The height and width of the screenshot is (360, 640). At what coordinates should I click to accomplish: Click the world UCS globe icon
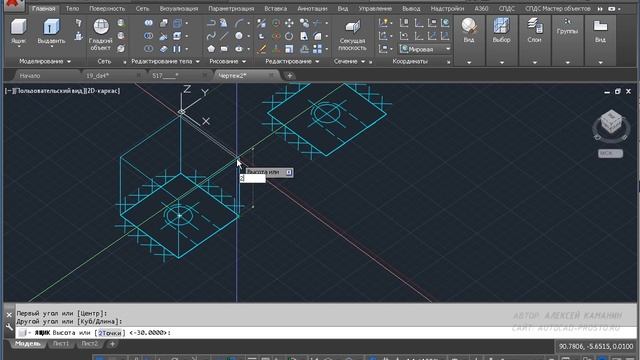click(x=444, y=23)
